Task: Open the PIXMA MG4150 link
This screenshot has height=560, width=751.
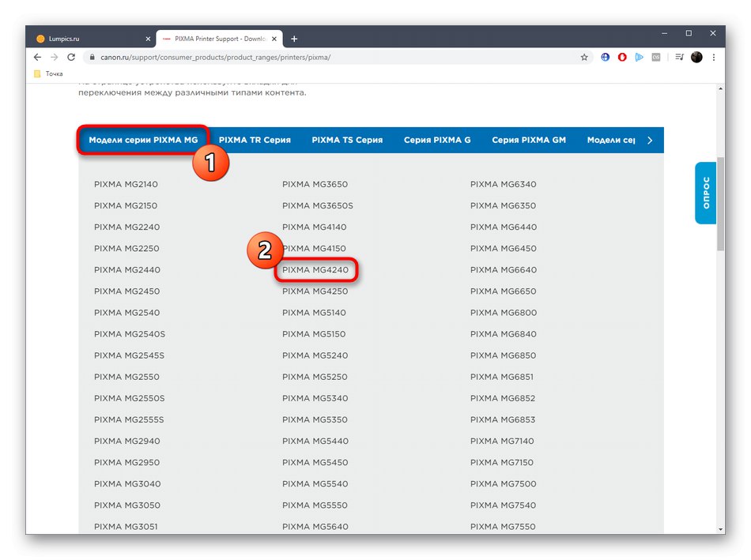Action: coord(314,249)
